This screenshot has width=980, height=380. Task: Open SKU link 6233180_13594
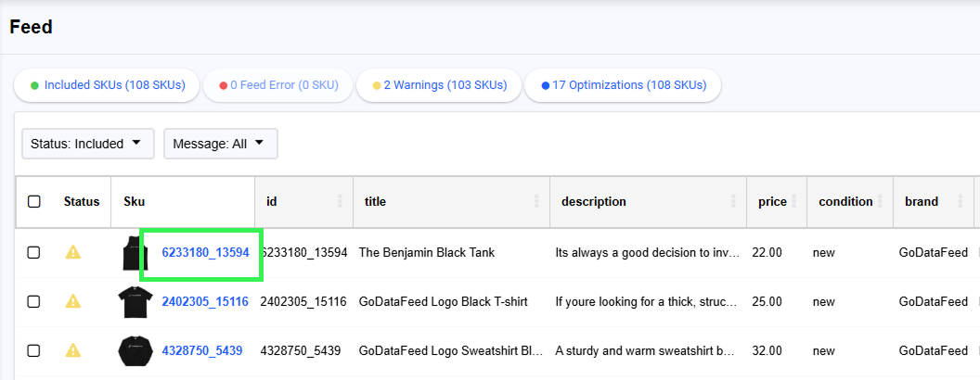coord(205,252)
